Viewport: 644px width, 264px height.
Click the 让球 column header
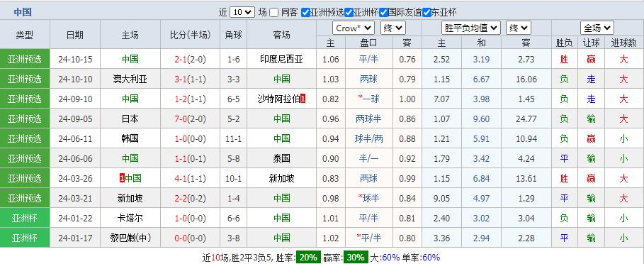point(591,43)
